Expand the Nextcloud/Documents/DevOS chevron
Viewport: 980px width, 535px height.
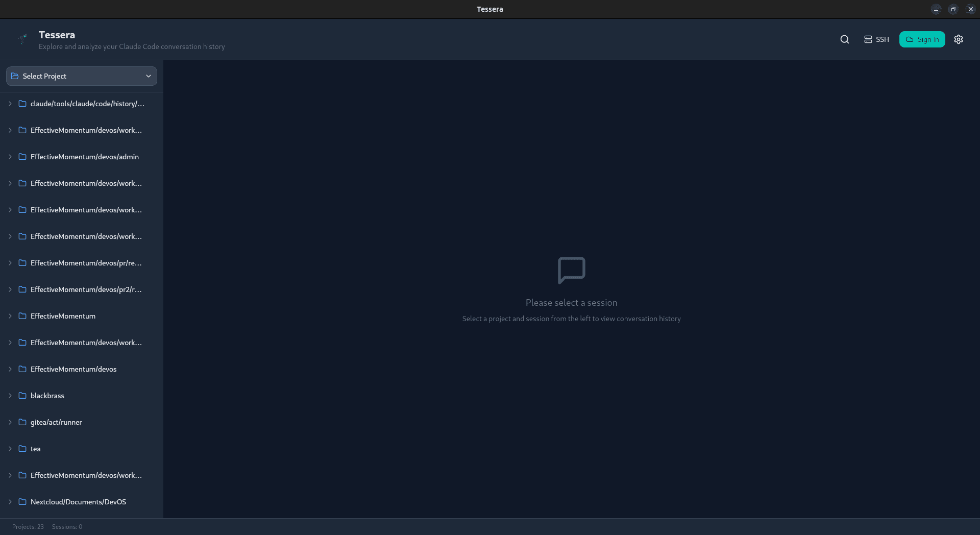tap(10, 502)
